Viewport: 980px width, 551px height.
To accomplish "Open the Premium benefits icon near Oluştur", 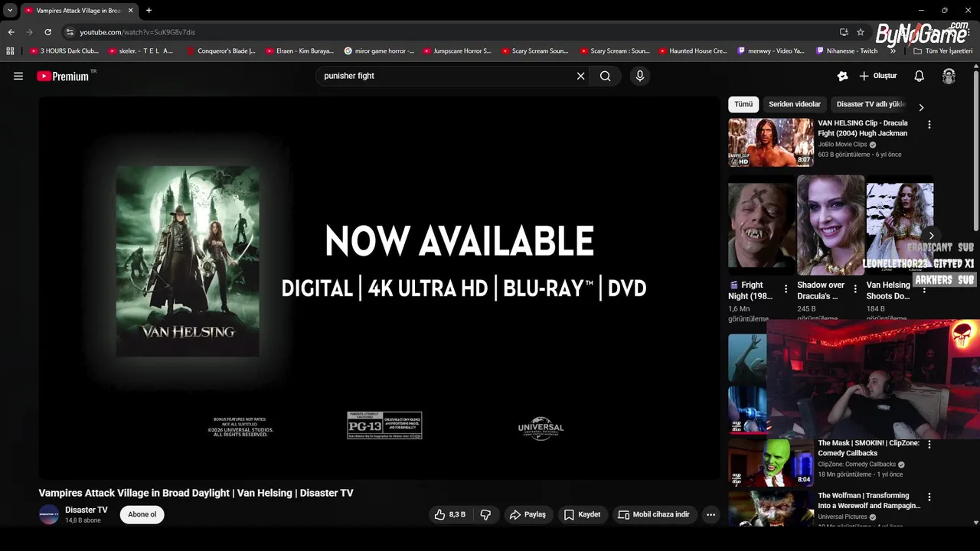I will [842, 76].
